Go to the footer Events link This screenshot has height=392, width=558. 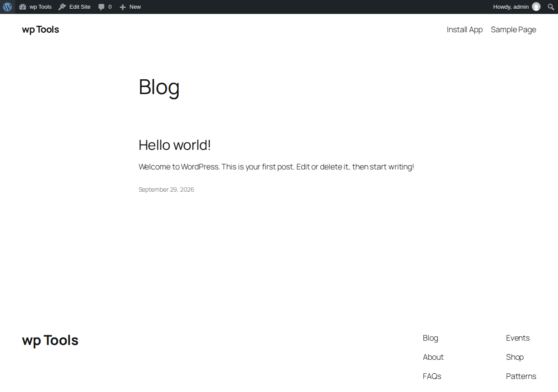pyautogui.click(x=518, y=338)
